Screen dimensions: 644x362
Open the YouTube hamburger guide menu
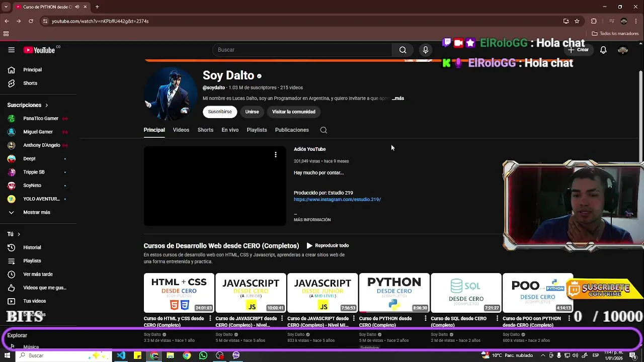11,50
